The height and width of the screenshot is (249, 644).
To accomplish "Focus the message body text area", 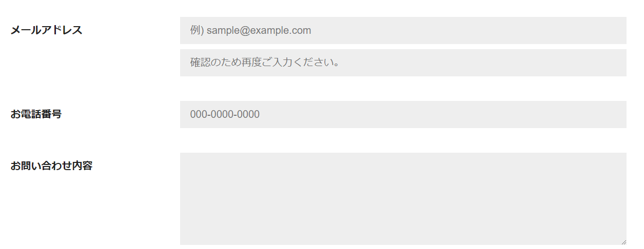I will 403,198.
